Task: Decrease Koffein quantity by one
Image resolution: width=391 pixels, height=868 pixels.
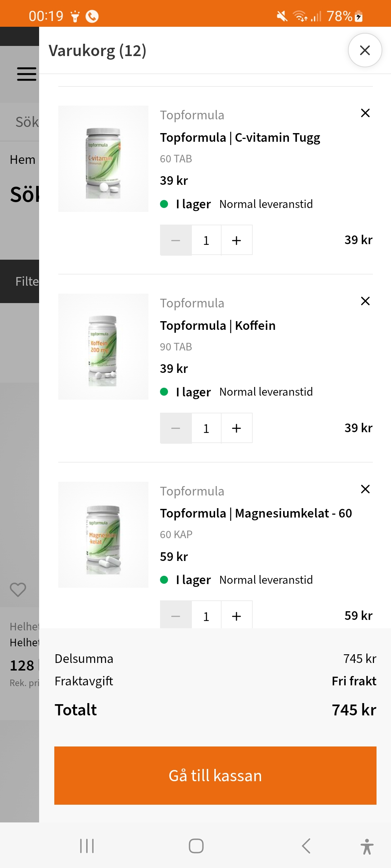Action: point(176,428)
